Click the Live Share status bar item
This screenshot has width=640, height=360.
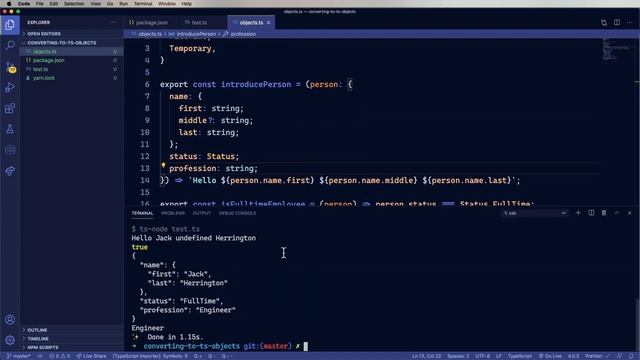(x=91, y=356)
